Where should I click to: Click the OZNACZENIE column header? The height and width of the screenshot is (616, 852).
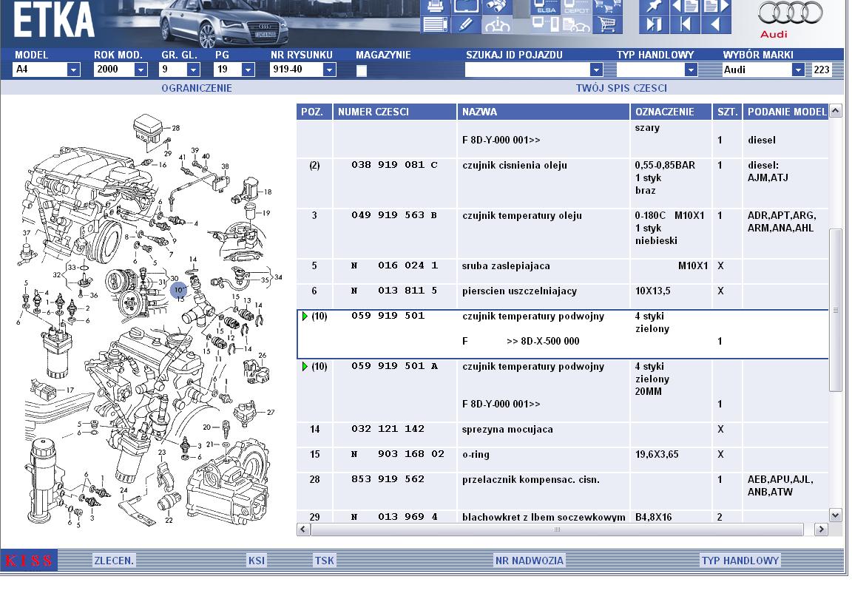(x=671, y=112)
